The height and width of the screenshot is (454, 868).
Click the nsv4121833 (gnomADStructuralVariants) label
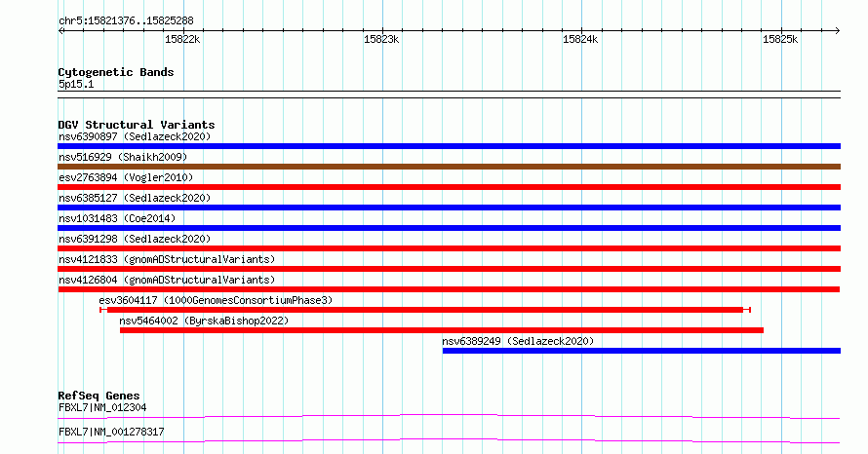pos(167,259)
